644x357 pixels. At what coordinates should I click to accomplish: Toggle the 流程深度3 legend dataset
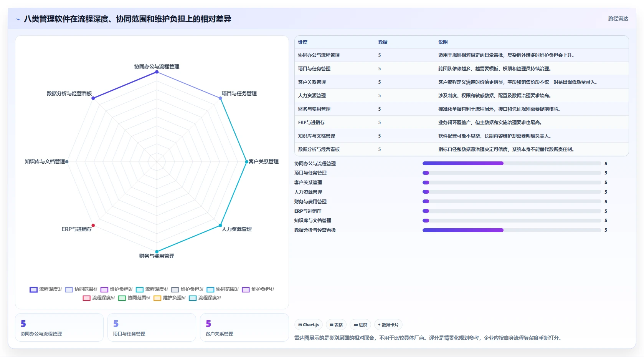pyautogui.click(x=46, y=289)
